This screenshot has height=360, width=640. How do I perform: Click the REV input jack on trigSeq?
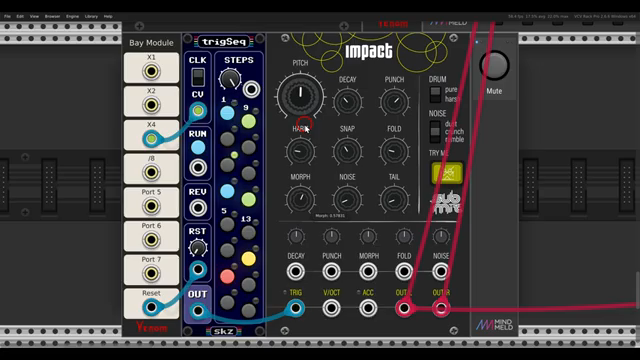click(x=198, y=208)
